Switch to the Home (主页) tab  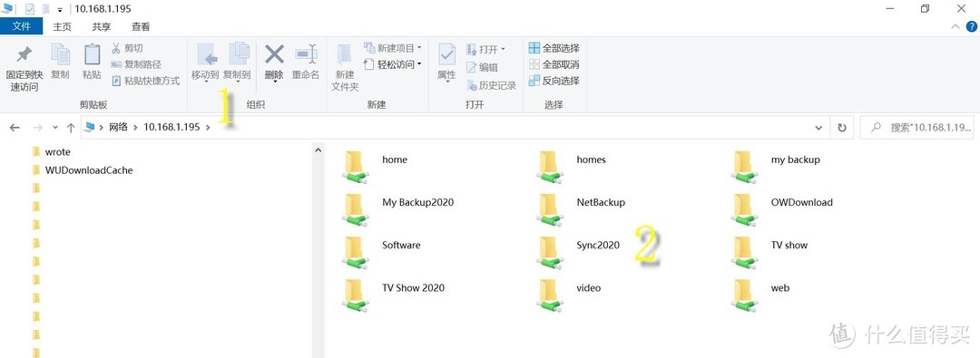pyautogui.click(x=62, y=27)
